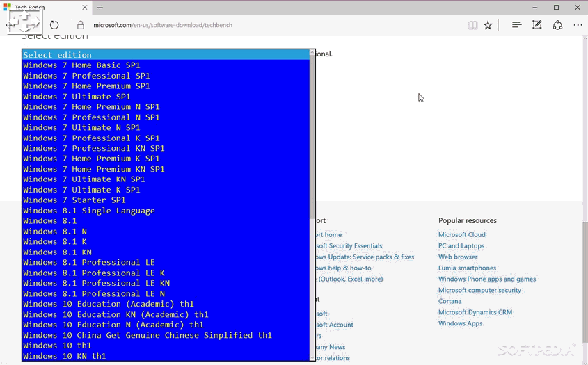Select Windows 10 Education (Academic) th1
This screenshot has width=588, height=365.
[x=166, y=304]
